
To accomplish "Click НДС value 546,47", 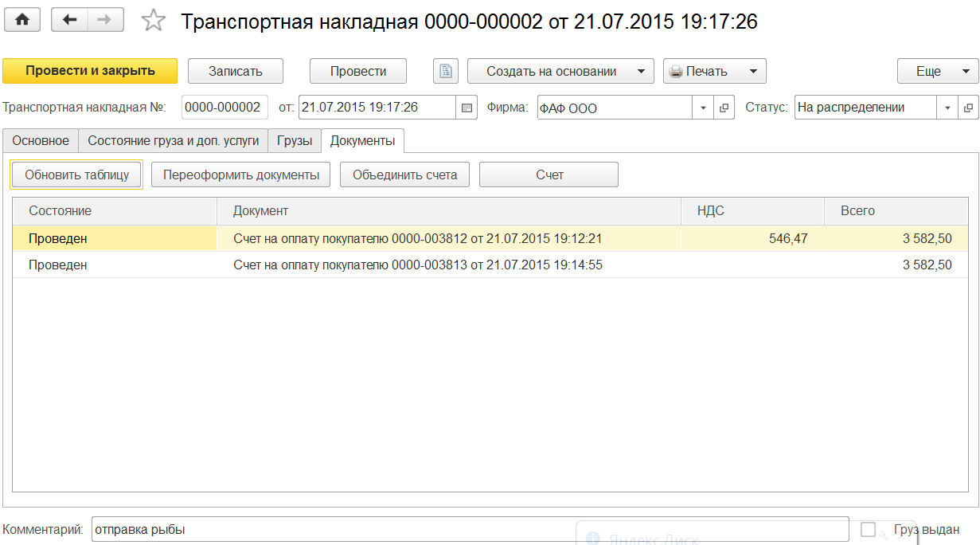I will [x=788, y=238].
